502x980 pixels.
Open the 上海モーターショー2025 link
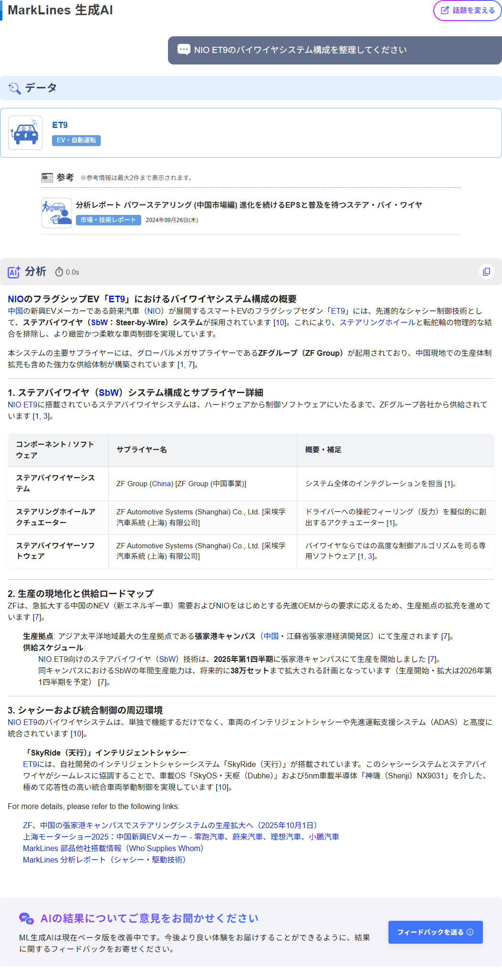181,837
